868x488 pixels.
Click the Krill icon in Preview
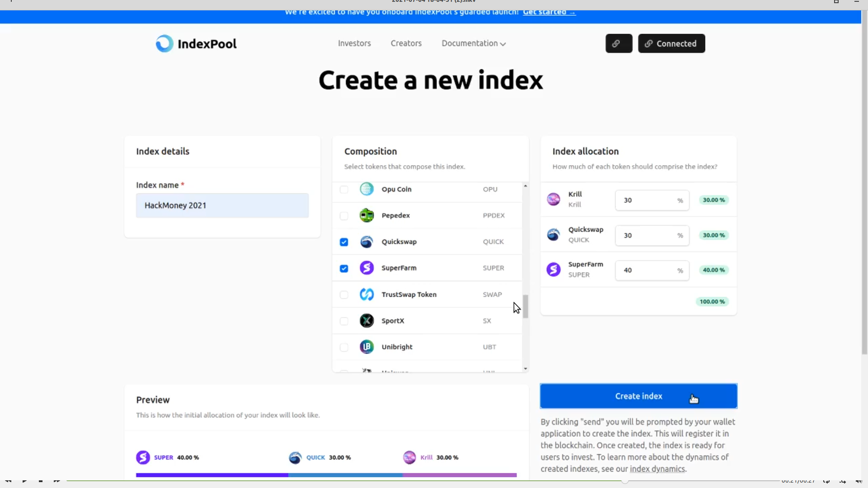pos(410,457)
